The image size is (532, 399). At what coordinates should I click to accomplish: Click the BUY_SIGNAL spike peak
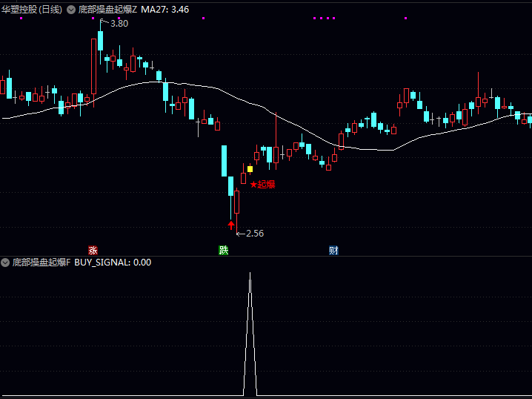coord(250,273)
